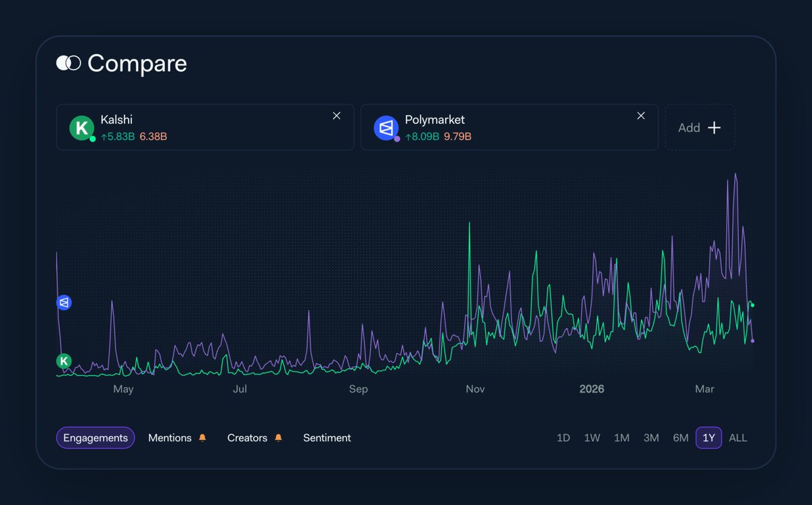Switch to the Sentiment metric
This screenshot has height=505, width=812.
(x=327, y=438)
